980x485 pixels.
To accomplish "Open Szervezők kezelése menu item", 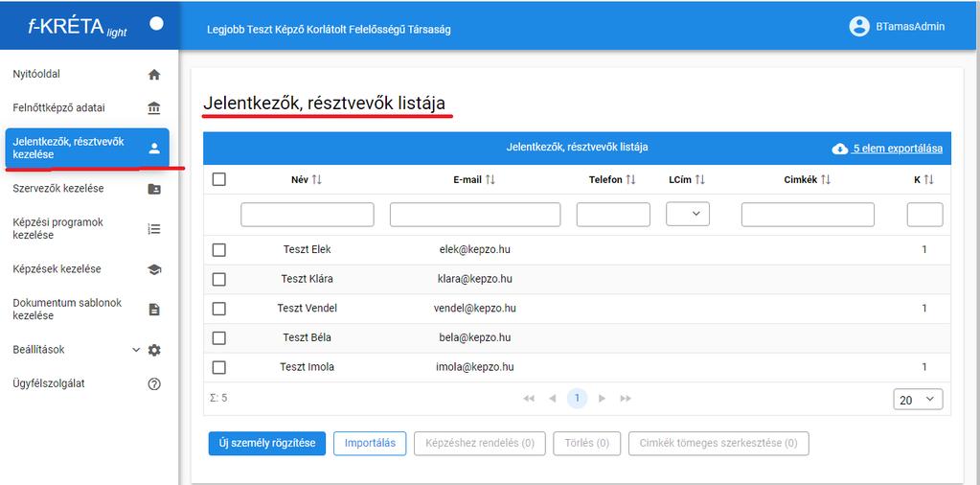I will click(87, 189).
